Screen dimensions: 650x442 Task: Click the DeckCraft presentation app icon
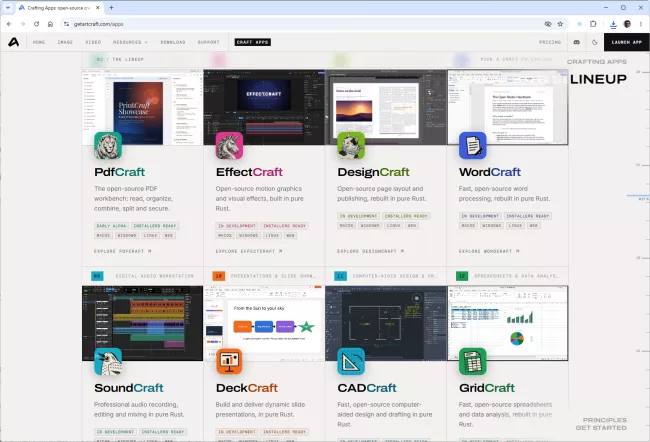229,362
